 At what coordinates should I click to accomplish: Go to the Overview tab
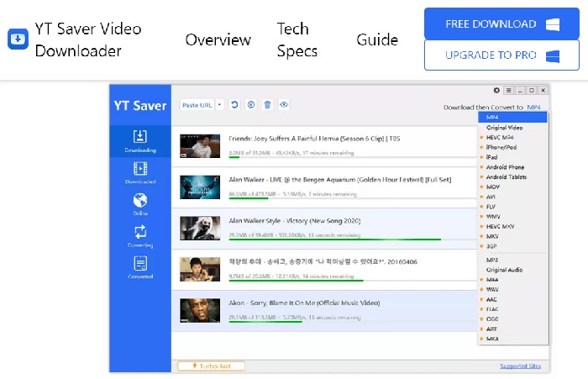click(x=218, y=39)
